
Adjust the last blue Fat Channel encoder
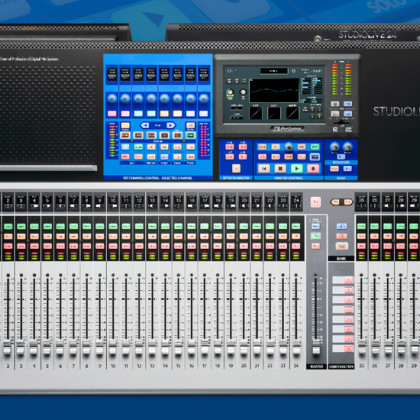point(204,99)
